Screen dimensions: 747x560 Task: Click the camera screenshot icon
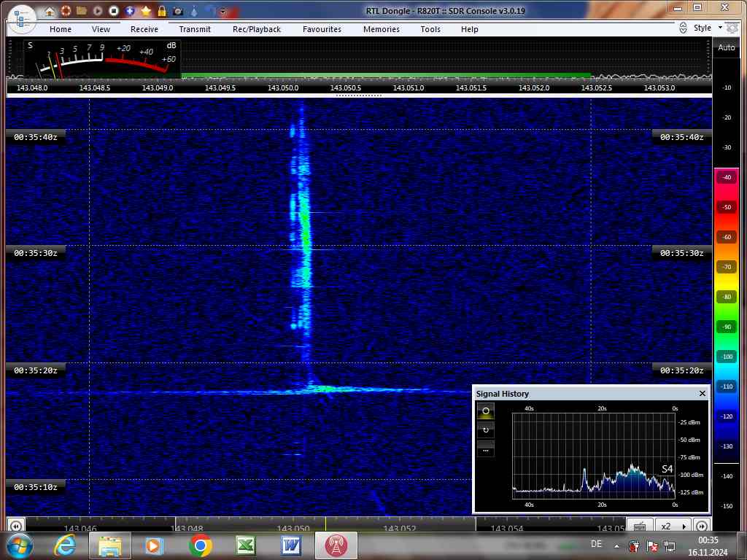[x=178, y=10]
